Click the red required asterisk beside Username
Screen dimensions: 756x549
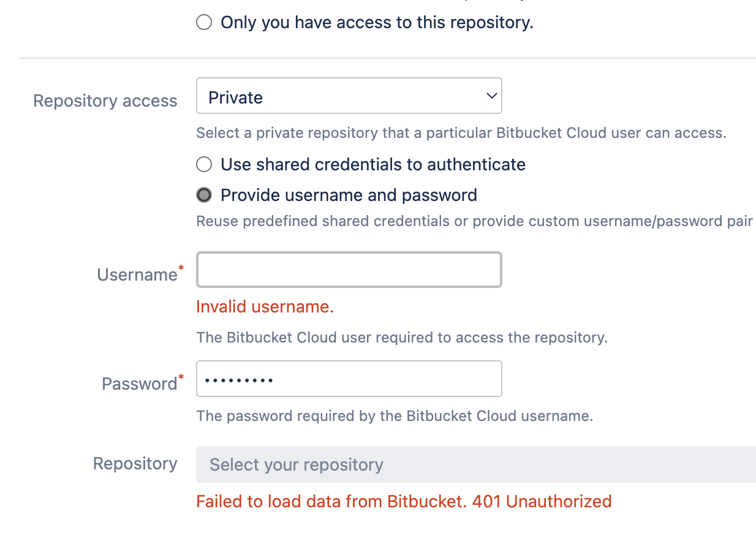coord(181,268)
